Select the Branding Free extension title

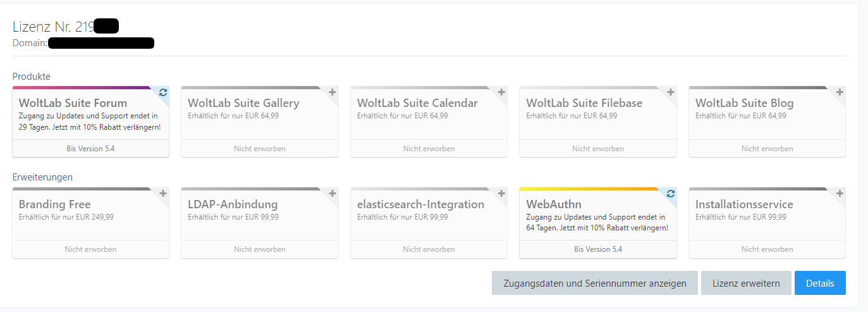54,204
